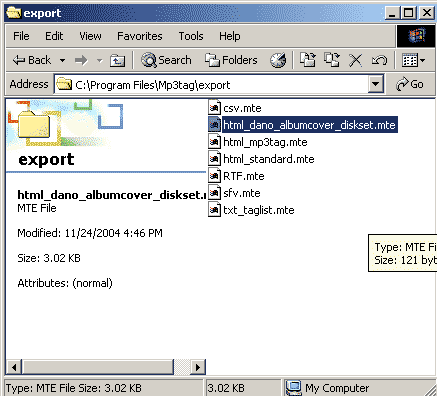Toggle the Folders pane button
Screen dimensions: 437x396
pyautogui.click(x=231, y=60)
